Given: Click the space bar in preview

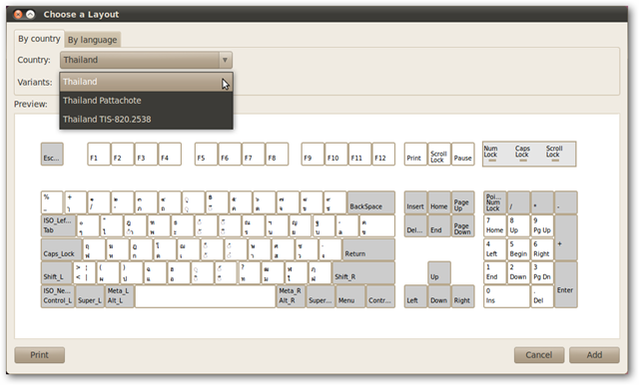Looking at the screenshot, I should pyautogui.click(x=205, y=296).
